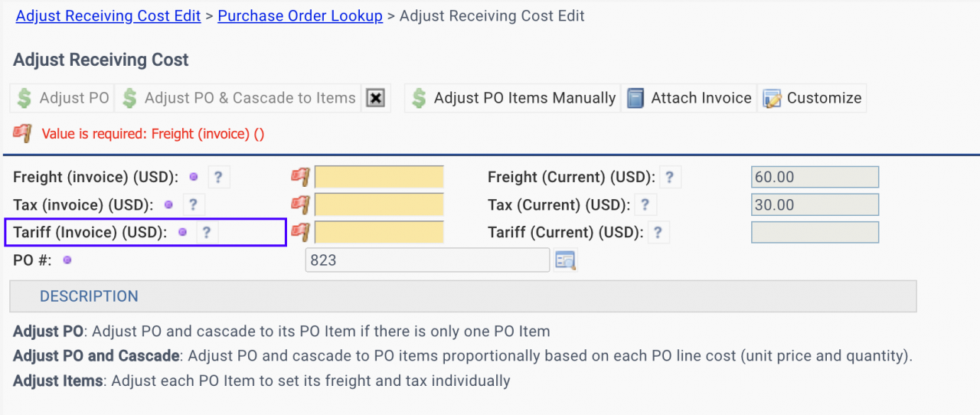This screenshot has width=980, height=415.
Task: Follow the Purchase Order Lookup breadcrumb link
Action: pyautogui.click(x=300, y=16)
